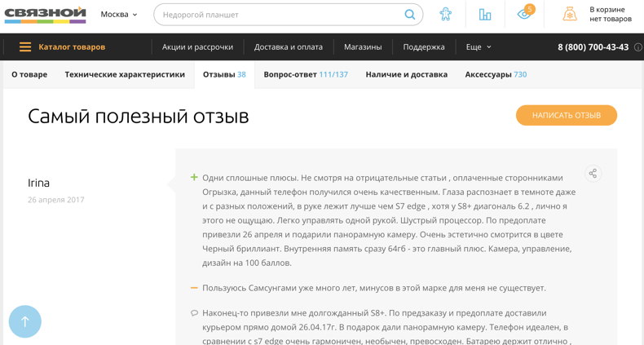
Task: Click info icon next to phone number
Action: pos(637,47)
